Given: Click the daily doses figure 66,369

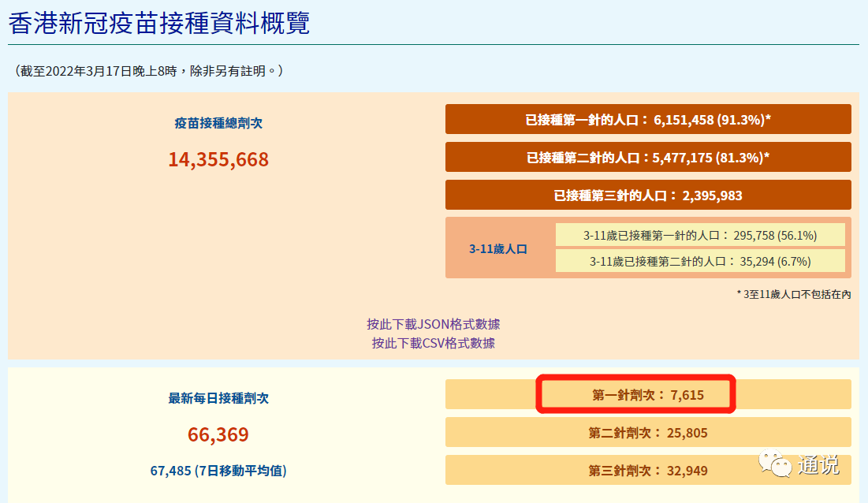Looking at the screenshot, I should tap(218, 434).
